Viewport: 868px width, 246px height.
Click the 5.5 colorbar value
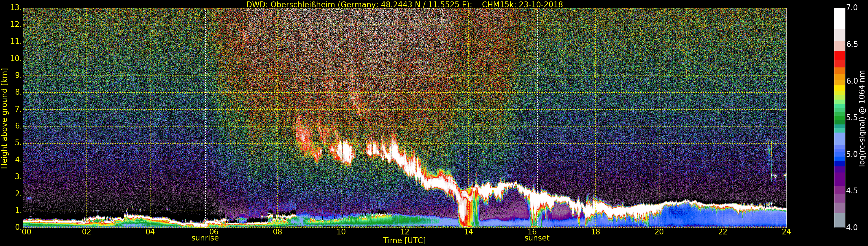[852, 118]
